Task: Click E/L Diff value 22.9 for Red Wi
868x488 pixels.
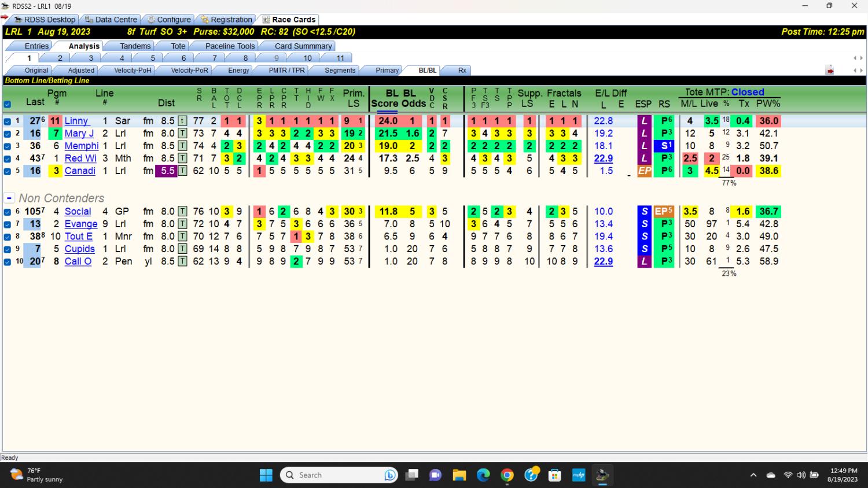Action: click(603, 158)
